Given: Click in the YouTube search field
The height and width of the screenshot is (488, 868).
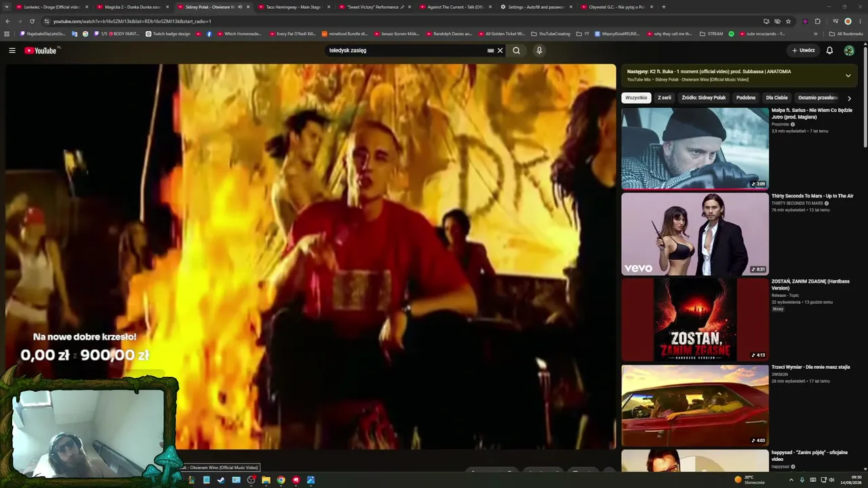Looking at the screenshot, I should 406,50.
